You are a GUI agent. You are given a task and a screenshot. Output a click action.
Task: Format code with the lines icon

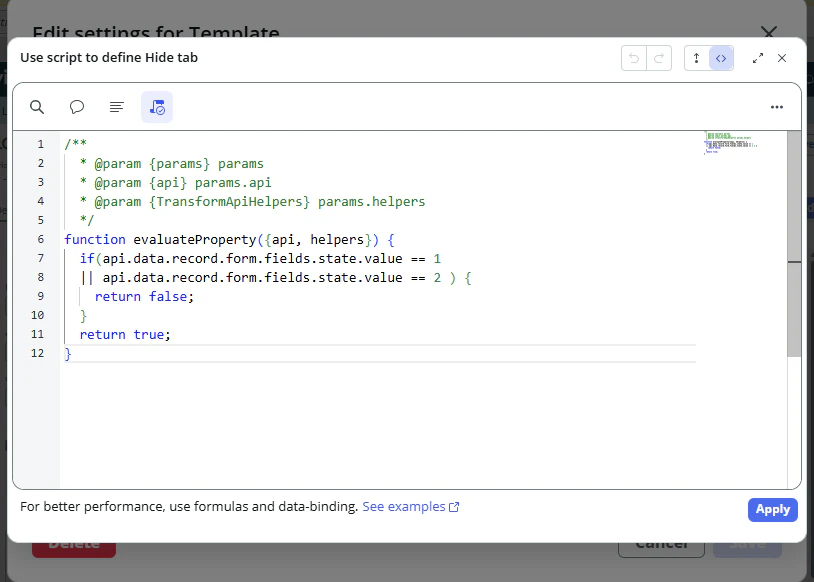pos(117,107)
